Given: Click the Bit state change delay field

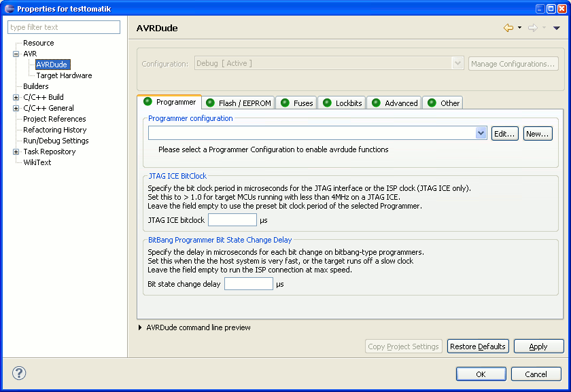Looking at the screenshot, I should click(x=249, y=283).
